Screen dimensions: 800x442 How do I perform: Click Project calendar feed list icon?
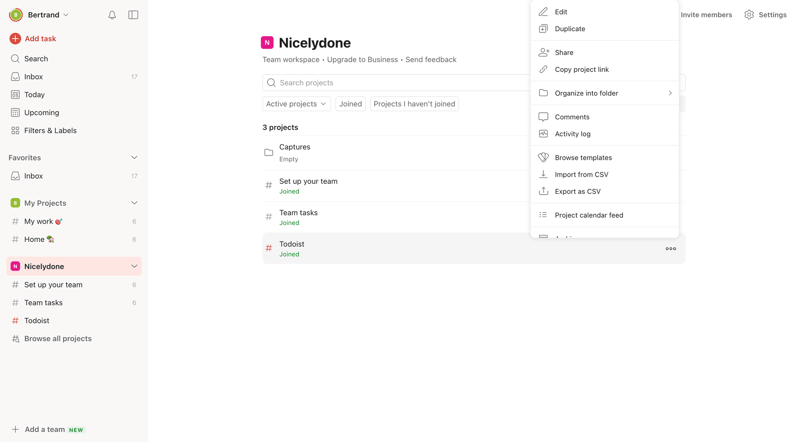click(x=543, y=215)
